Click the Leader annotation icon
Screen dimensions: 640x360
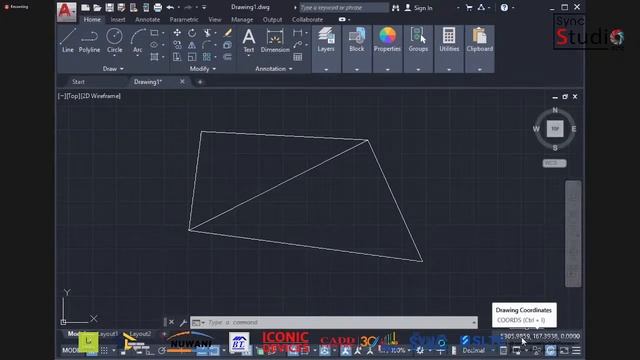tap(298, 45)
